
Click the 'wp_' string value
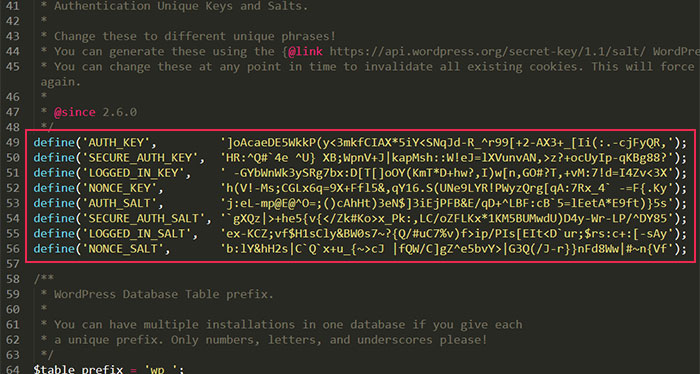[161, 369]
